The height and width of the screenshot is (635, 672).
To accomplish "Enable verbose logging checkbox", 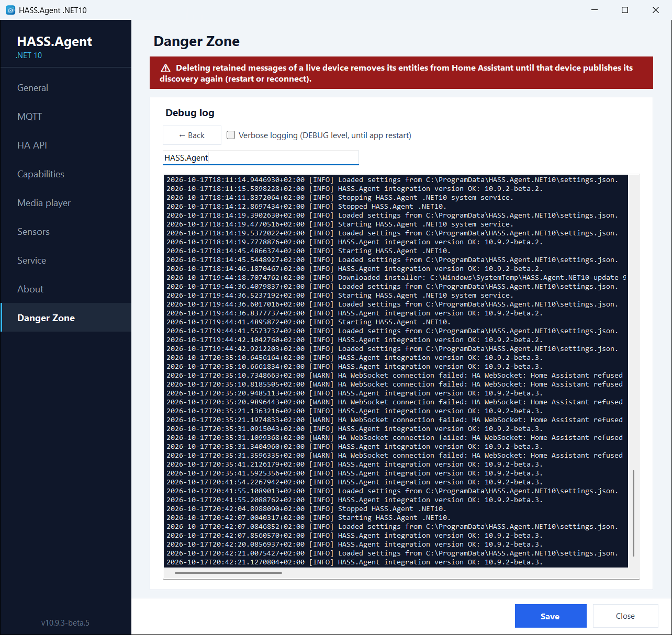I will [x=231, y=135].
